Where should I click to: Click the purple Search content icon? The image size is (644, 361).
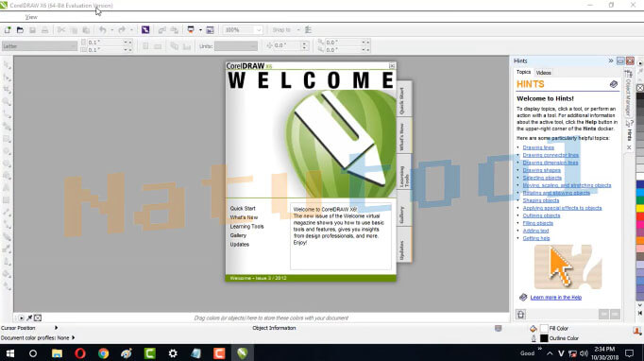pyautogui.click(x=145, y=30)
